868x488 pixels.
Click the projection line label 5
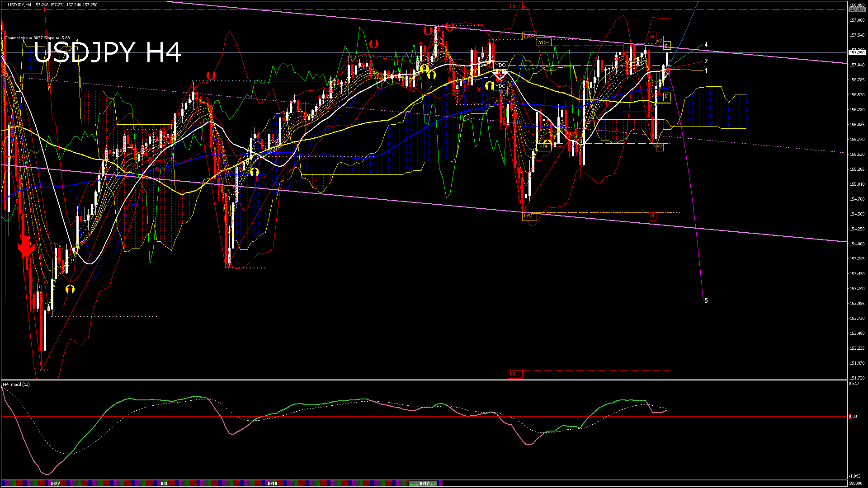point(706,300)
